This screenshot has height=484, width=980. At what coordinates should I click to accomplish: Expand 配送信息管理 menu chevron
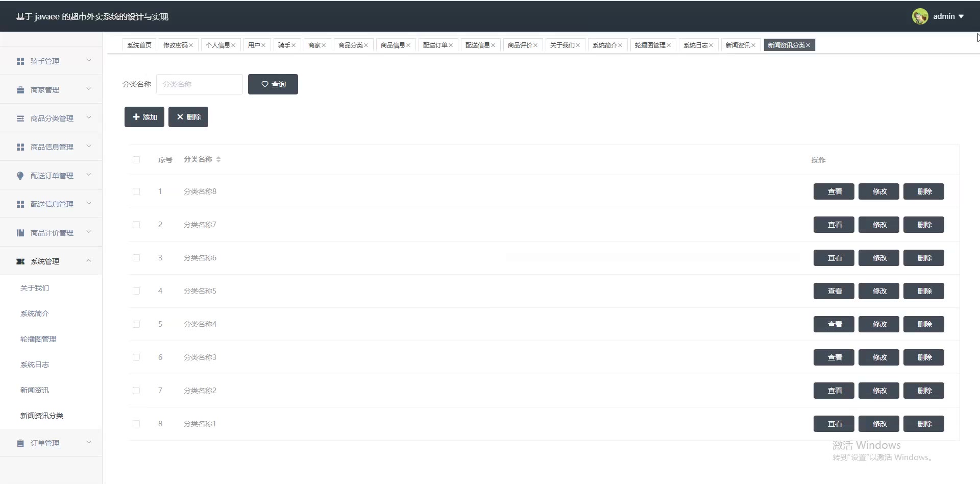(x=89, y=203)
